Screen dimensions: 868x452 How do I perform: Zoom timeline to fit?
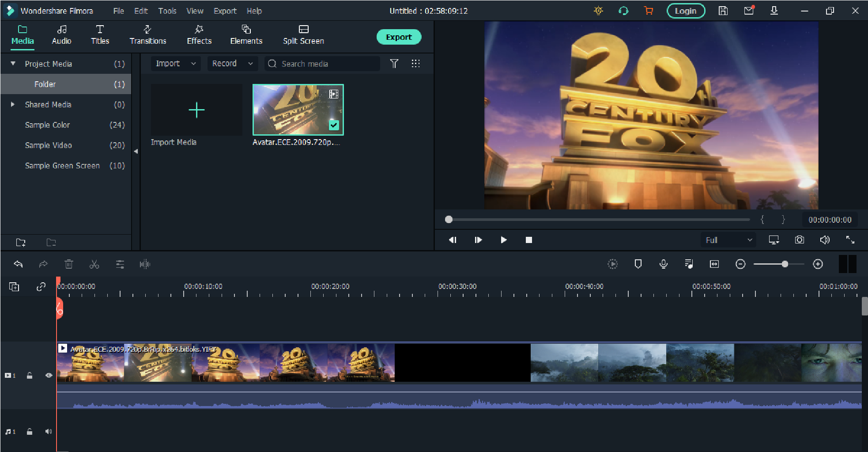coord(714,264)
